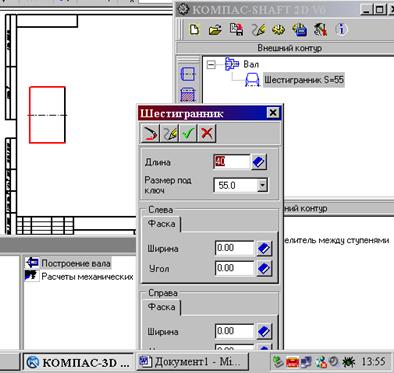Switch to КОМПАС-3D taskbar button
Screen dimensions: 394x373
(x=79, y=362)
